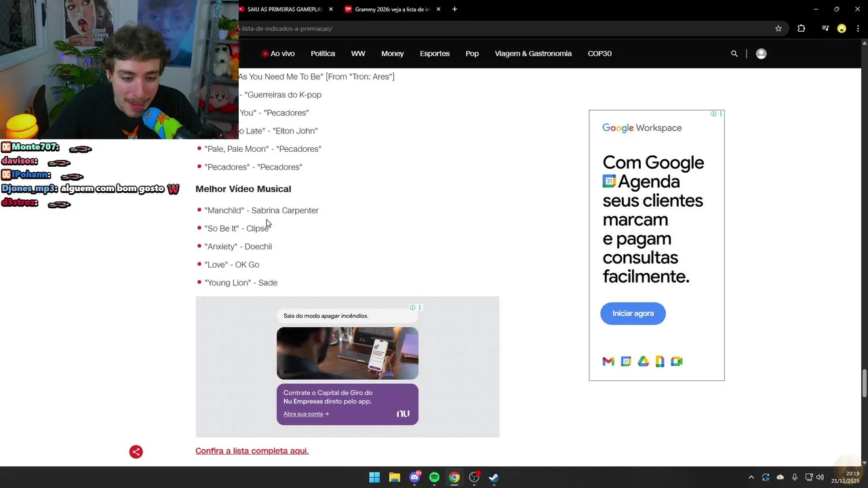This screenshot has width=868, height=488.
Task: Click the microphone tray icon
Action: (x=795, y=477)
